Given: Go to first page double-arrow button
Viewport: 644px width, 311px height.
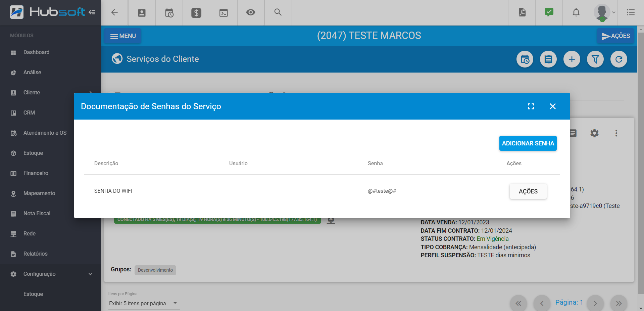Looking at the screenshot, I should click(518, 303).
